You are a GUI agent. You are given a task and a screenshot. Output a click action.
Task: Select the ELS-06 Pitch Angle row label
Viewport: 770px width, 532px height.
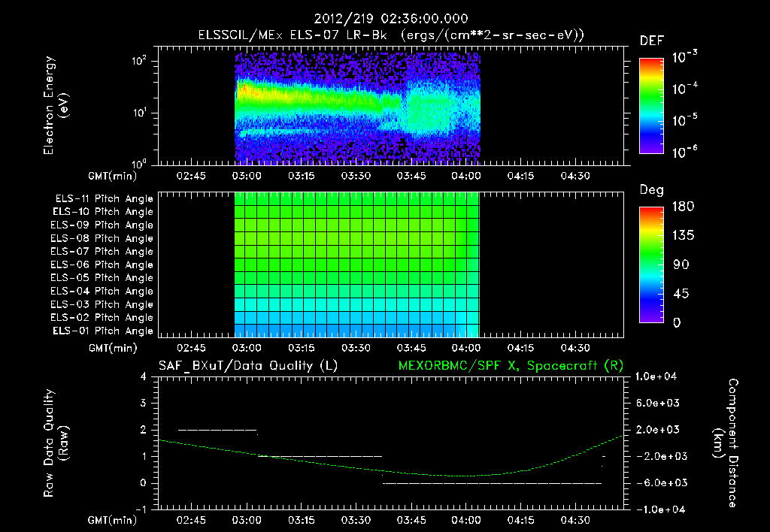(102, 264)
